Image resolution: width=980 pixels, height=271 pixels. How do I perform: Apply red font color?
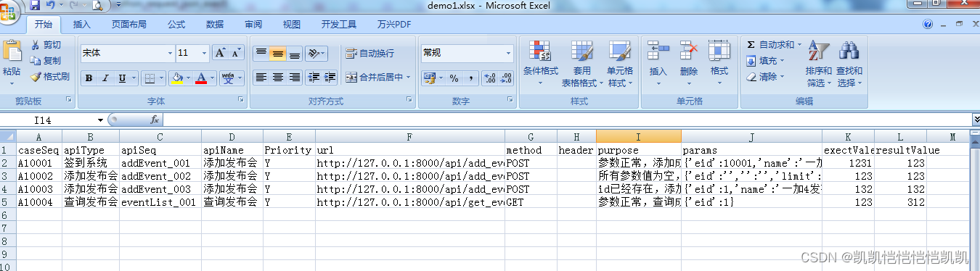click(x=201, y=78)
